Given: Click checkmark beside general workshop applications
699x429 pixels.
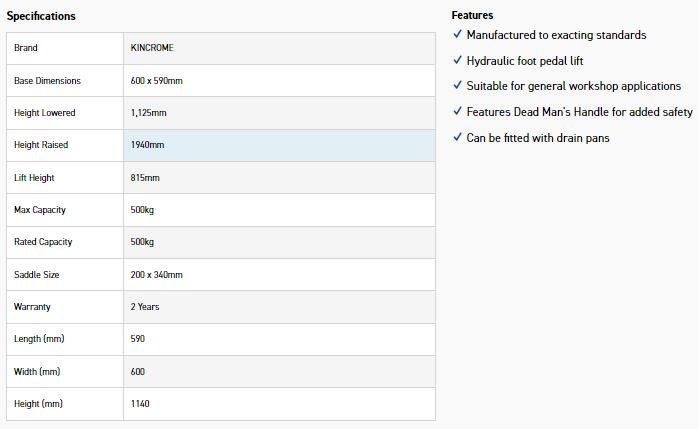Looking at the screenshot, I should pos(457,86).
